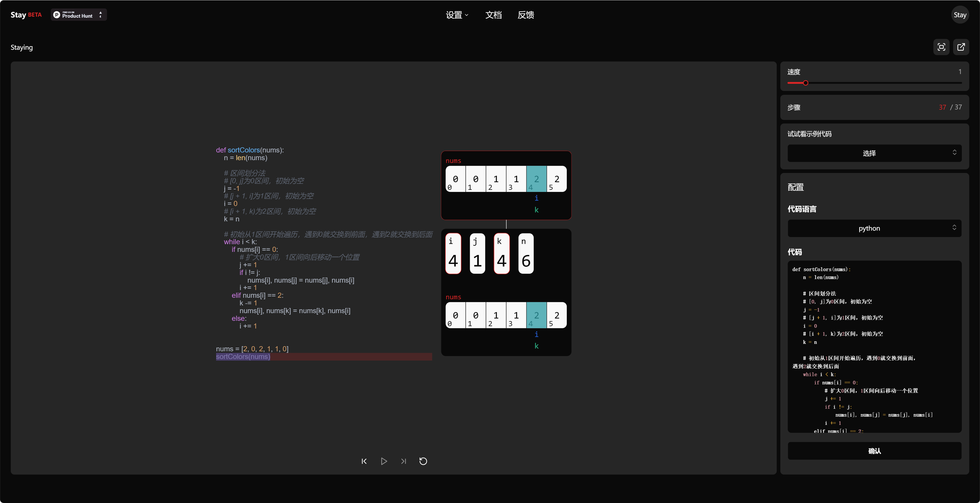Screen dimensions: 980x503
Task: Click the 'while i < k:' code line
Action: point(240,242)
